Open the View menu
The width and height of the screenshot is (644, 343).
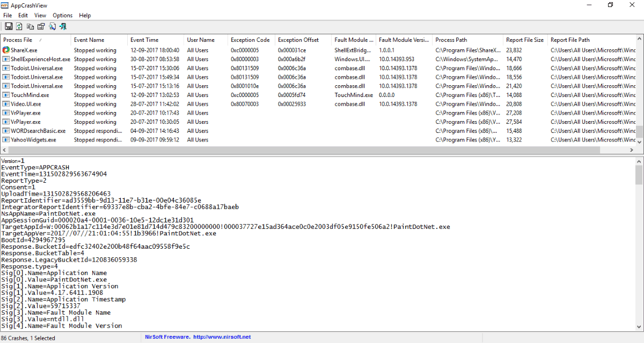pos(40,16)
